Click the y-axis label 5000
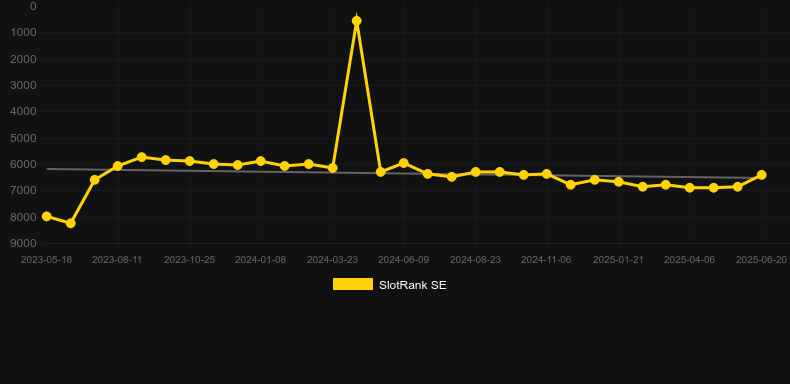Image resolution: width=790 pixels, height=384 pixels. coord(24,138)
